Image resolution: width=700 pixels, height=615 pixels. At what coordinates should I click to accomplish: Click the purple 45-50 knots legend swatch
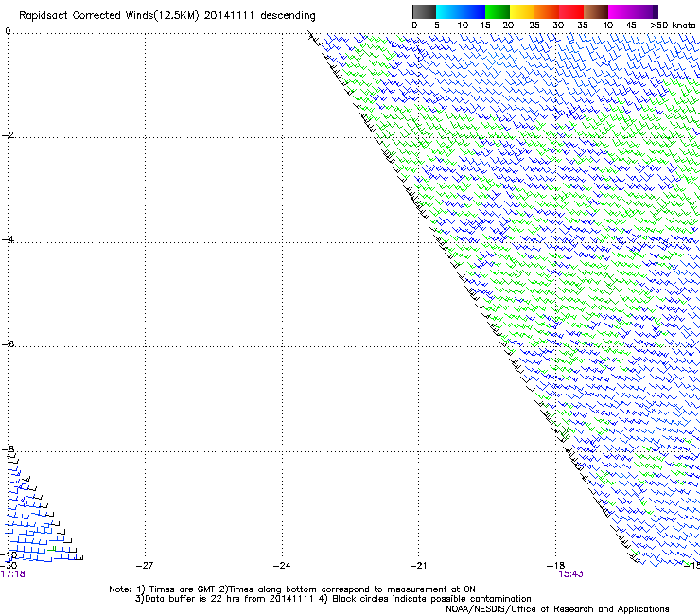[x=645, y=11]
